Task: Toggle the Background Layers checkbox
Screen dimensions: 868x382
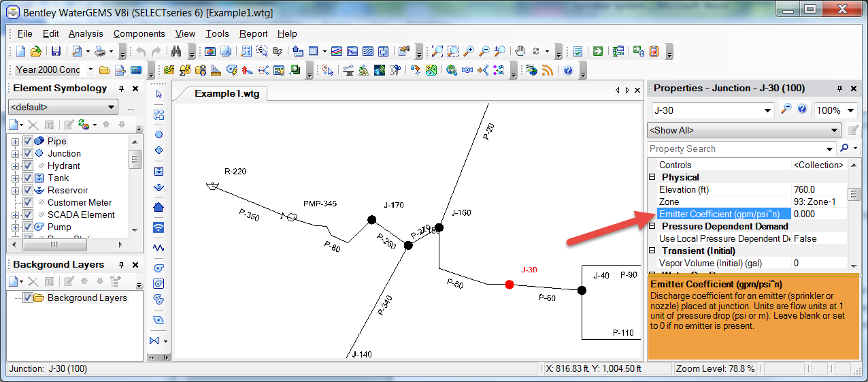Action: click(28, 298)
